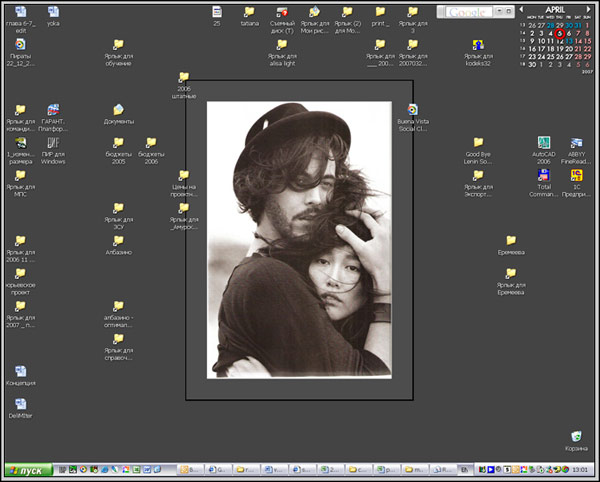
Task: Select the 1_уменьш размера image icon
Action: (21, 143)
